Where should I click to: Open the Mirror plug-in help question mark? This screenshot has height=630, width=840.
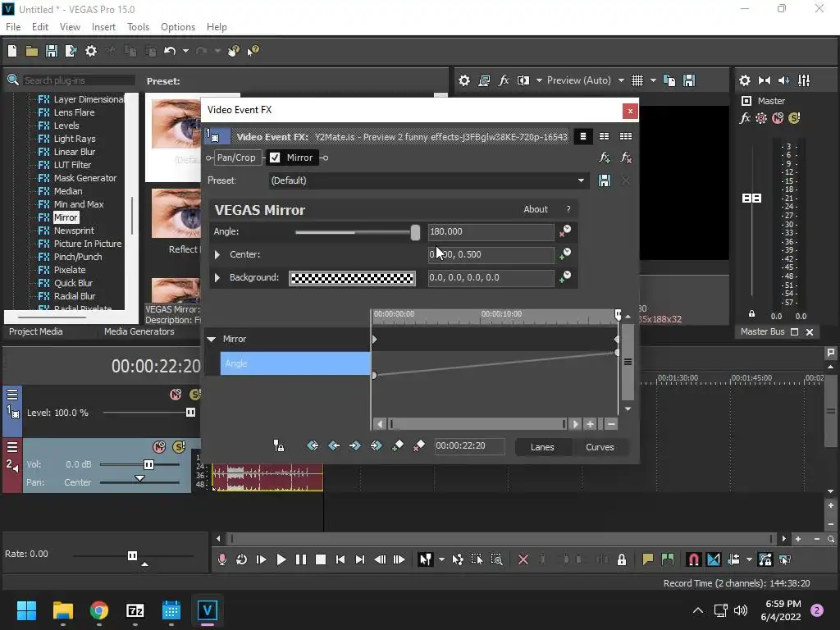tap(568, 209)
